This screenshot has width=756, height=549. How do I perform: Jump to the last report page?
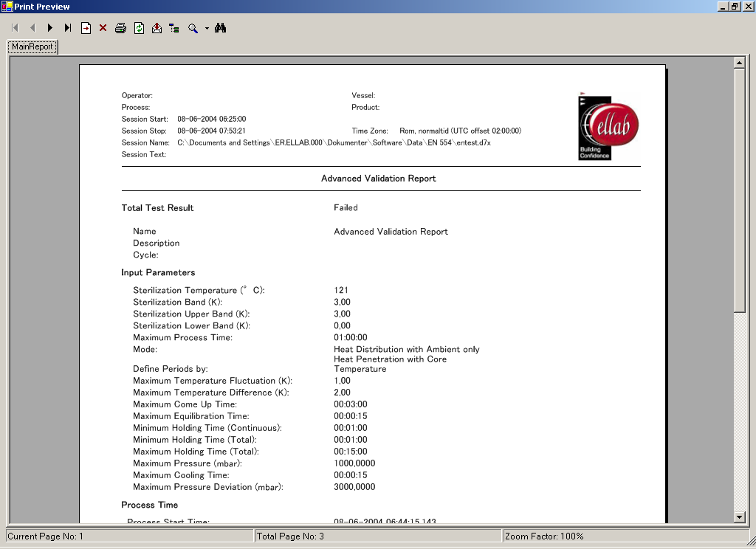coord(67,28)
